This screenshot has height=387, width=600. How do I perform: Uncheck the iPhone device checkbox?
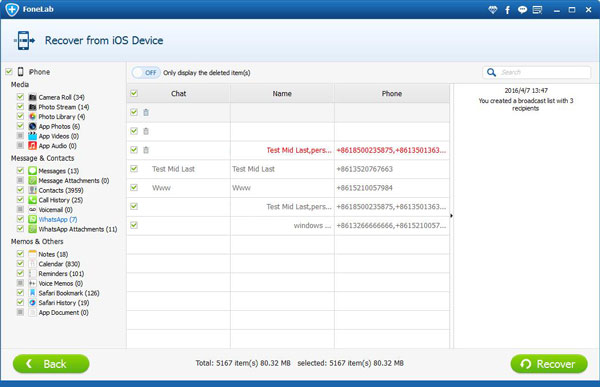pyautogui.click(x=8, y=72)
